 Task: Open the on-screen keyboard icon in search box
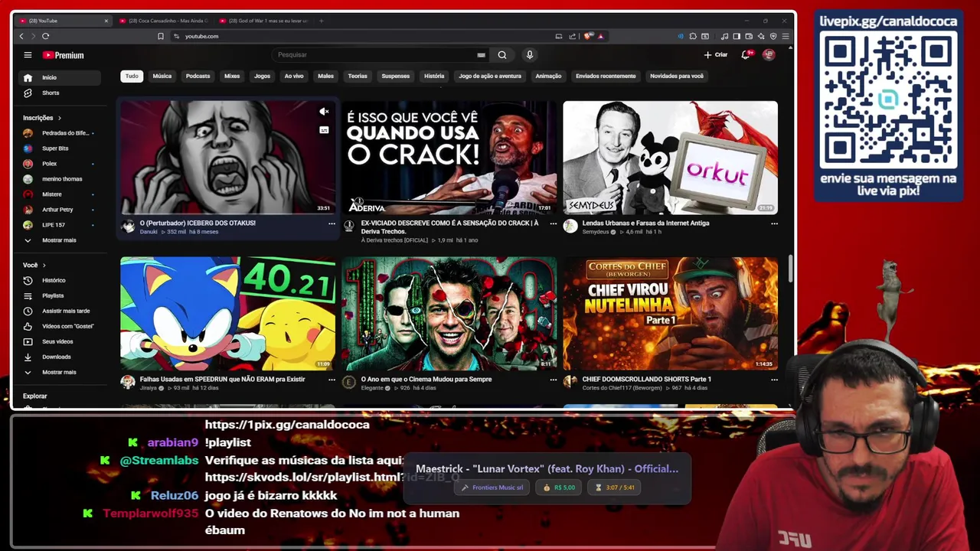481,55
